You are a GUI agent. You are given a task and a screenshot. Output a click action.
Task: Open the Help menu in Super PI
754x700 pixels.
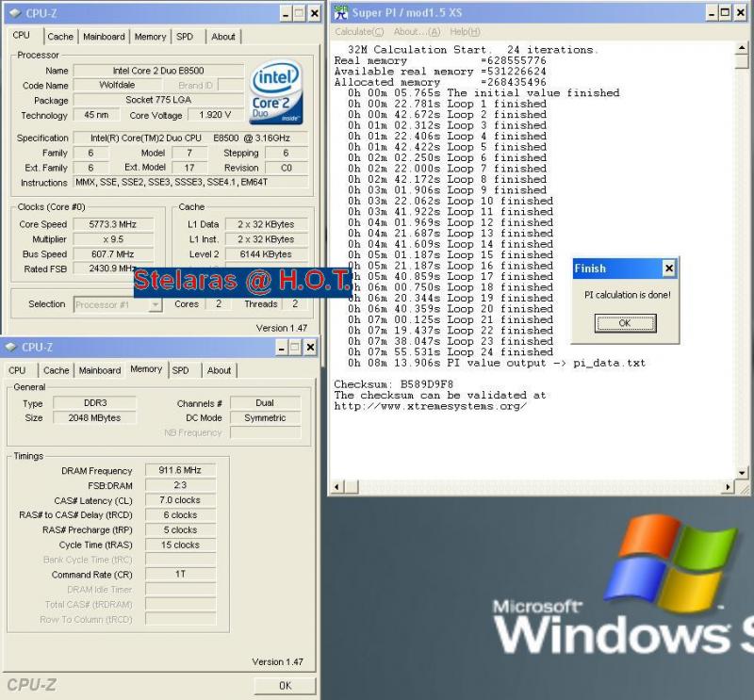[x=465, y=32]
